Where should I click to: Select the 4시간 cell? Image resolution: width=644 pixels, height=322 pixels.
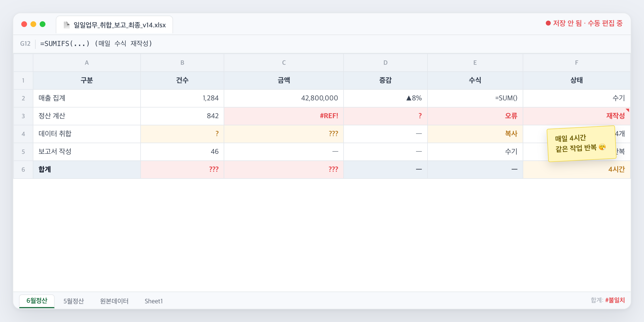(576, 170)
